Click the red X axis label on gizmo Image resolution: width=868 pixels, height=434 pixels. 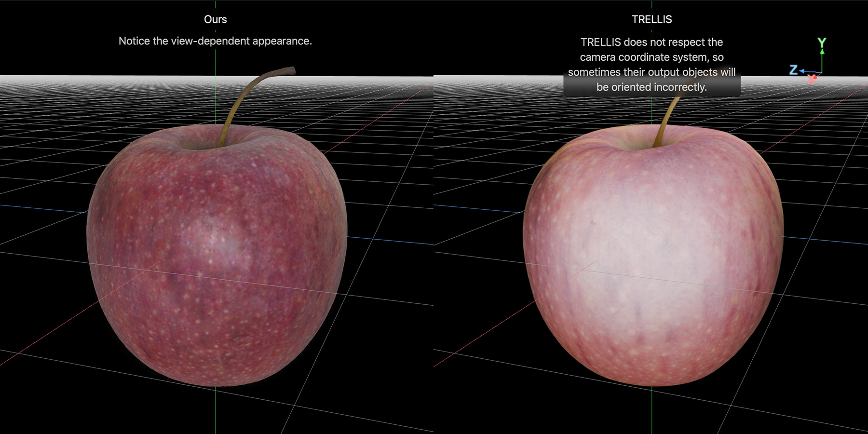[x=812, y=80]
